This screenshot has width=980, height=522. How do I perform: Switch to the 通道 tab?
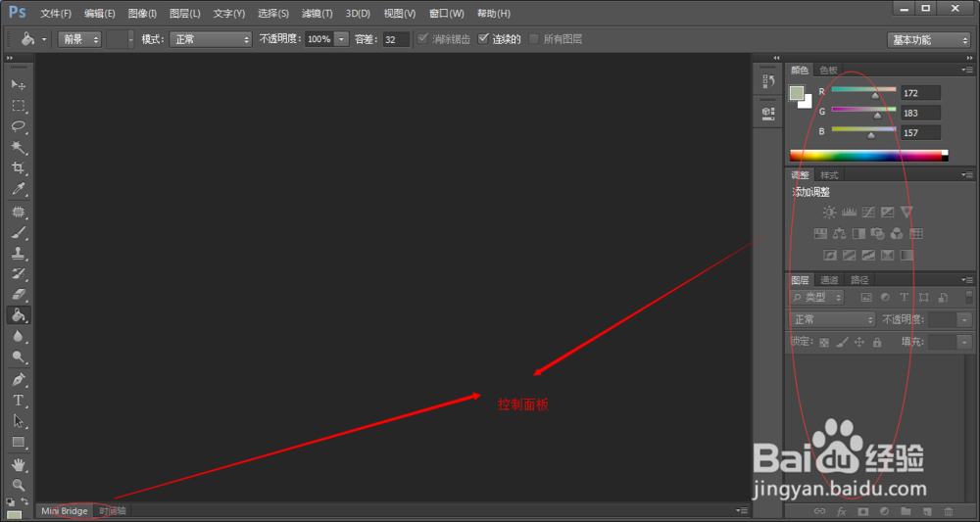[x=829, y=280]
